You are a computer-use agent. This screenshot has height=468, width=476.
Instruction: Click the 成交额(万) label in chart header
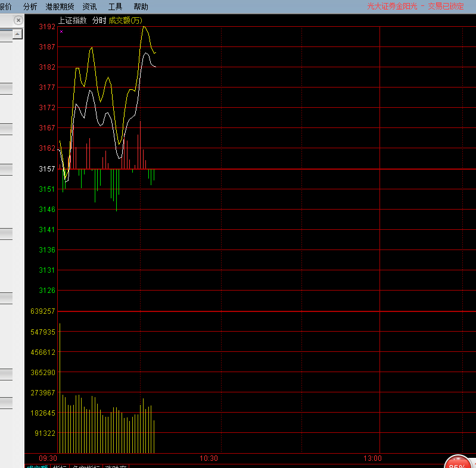point(125,20)
